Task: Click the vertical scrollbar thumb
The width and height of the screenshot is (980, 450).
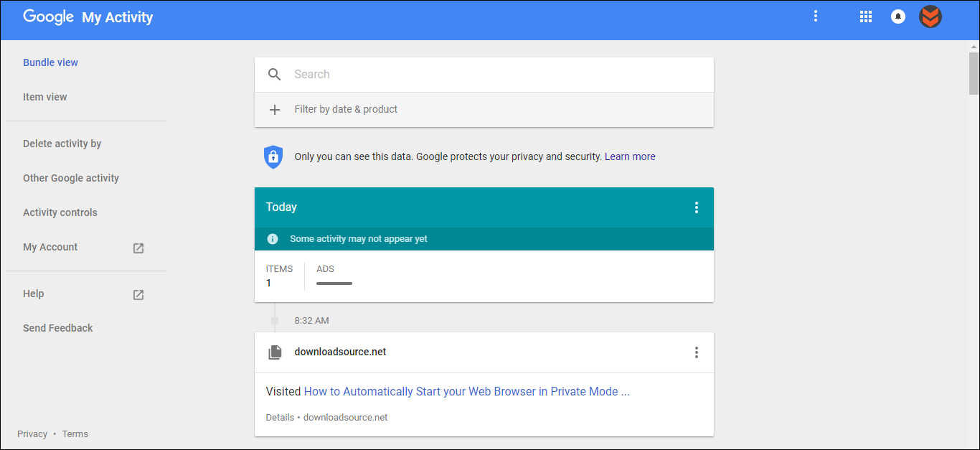Action: (x=974, y=72)
